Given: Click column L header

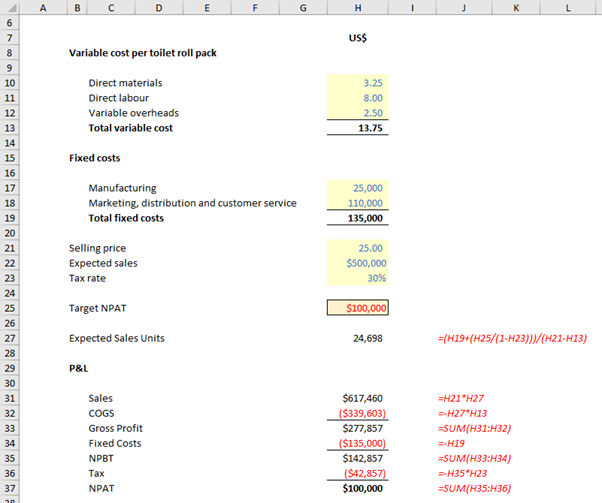Looking at the screenshot, I should coord(567,8).
